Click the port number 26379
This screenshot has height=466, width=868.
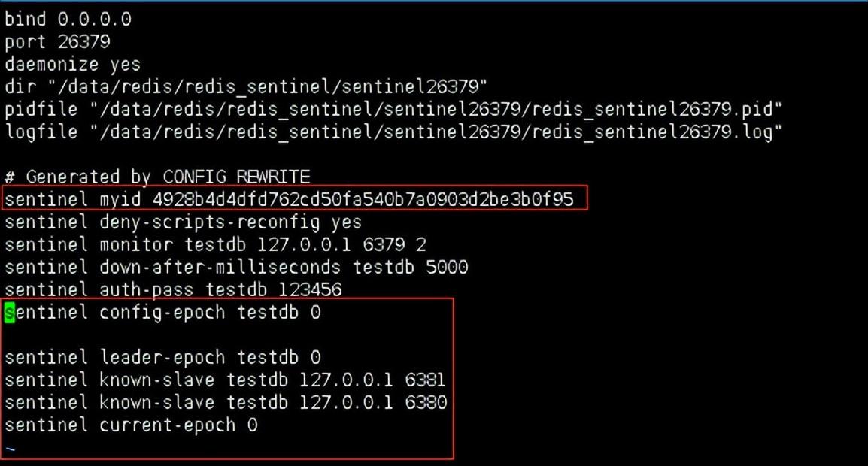(83, 41)
